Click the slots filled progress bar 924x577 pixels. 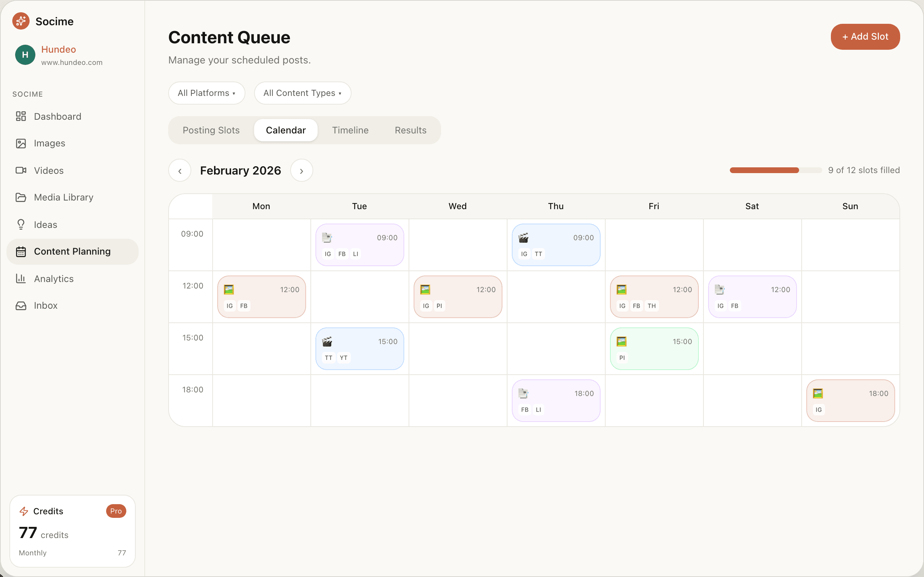tap(775, 170)
